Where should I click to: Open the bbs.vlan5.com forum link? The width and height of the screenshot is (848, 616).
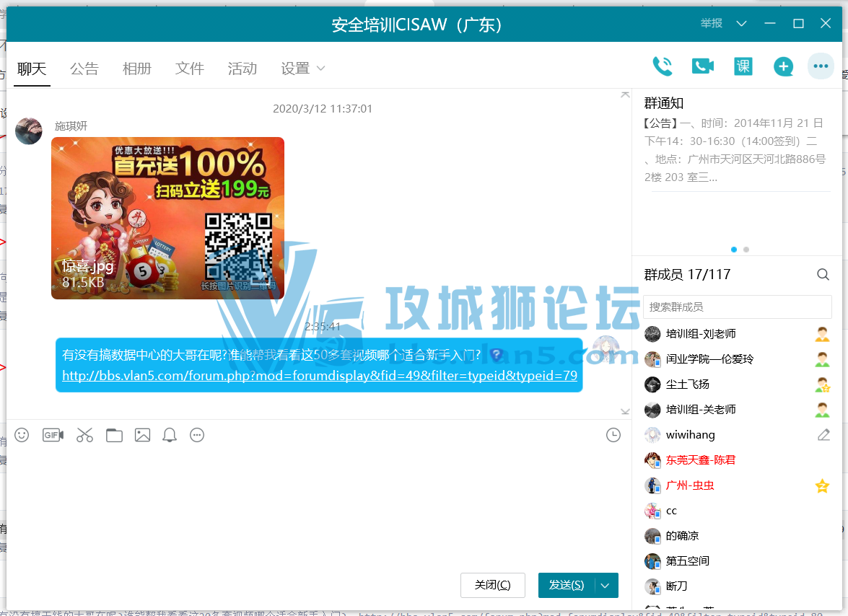319,376
